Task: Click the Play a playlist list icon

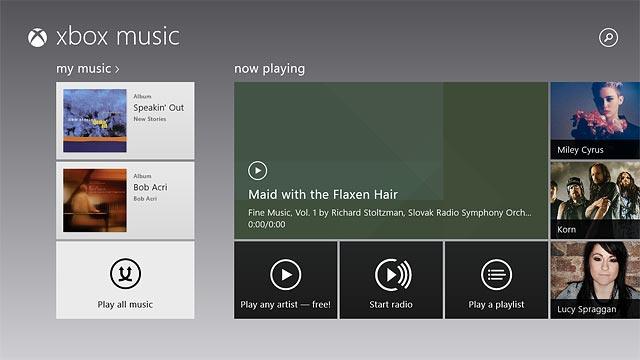Action: point(496,275)
